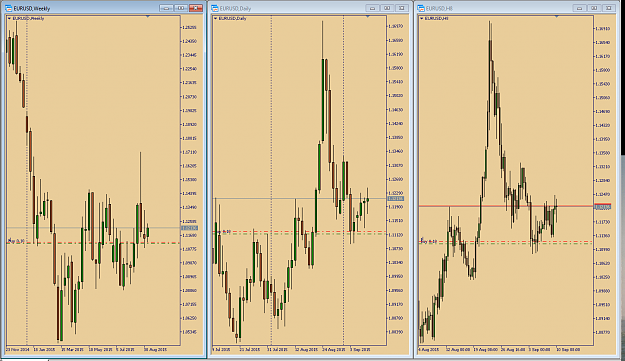
Task: Select the buy order label on the Daily chart
Action: point(223,231)
